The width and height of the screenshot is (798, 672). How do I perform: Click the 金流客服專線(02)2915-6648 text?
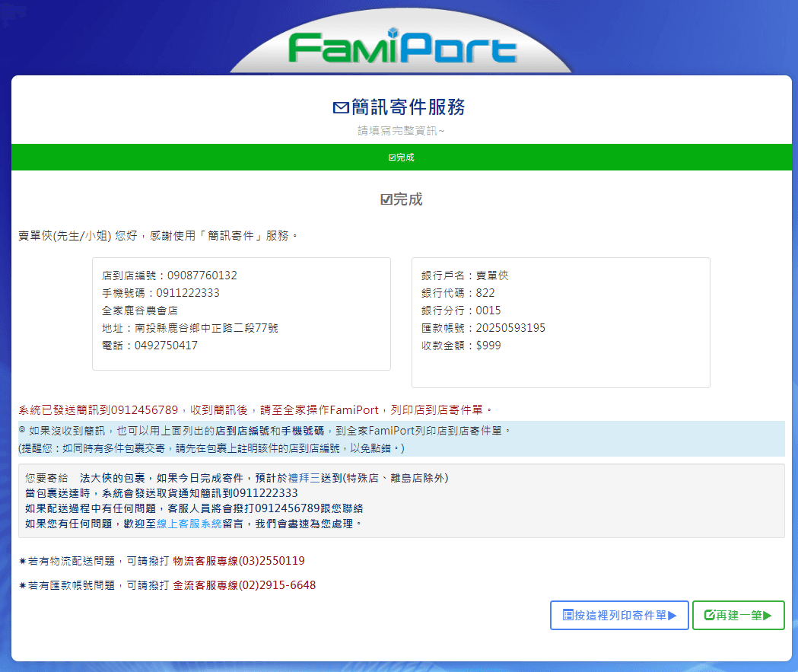click(x=244, y=585)
